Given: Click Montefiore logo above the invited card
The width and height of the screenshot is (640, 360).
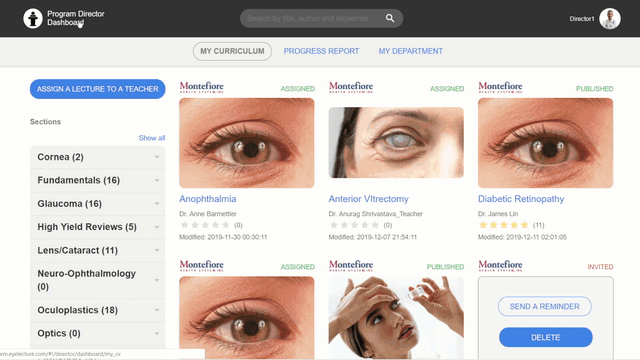Looking at the screenshot, I should coord(500,266).
